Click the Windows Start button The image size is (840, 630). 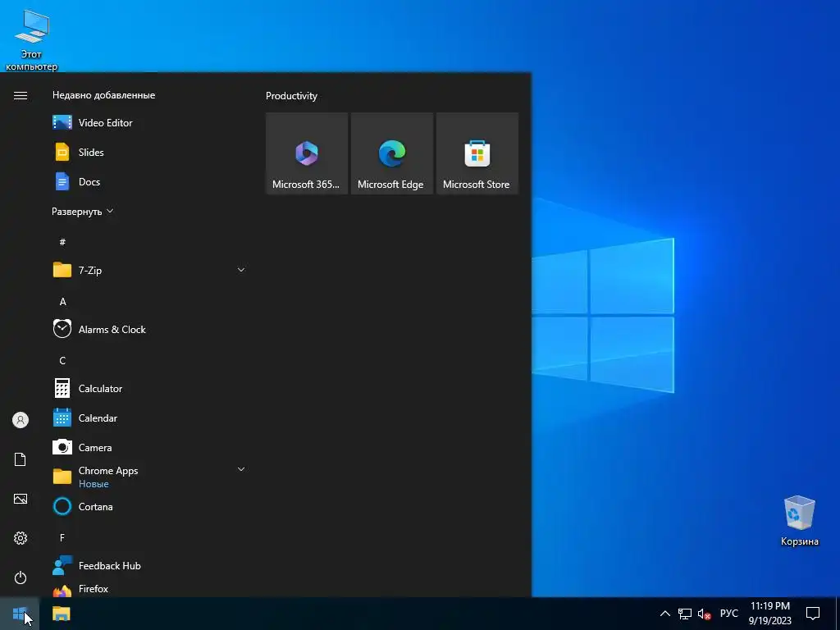pyautogui.click(x=20, y=614)
